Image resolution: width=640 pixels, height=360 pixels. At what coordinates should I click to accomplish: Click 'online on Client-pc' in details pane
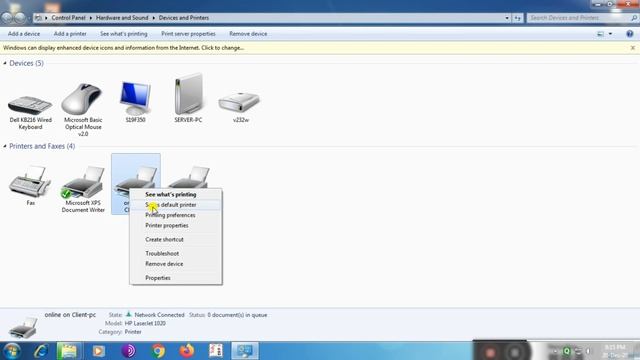(70, 315)
